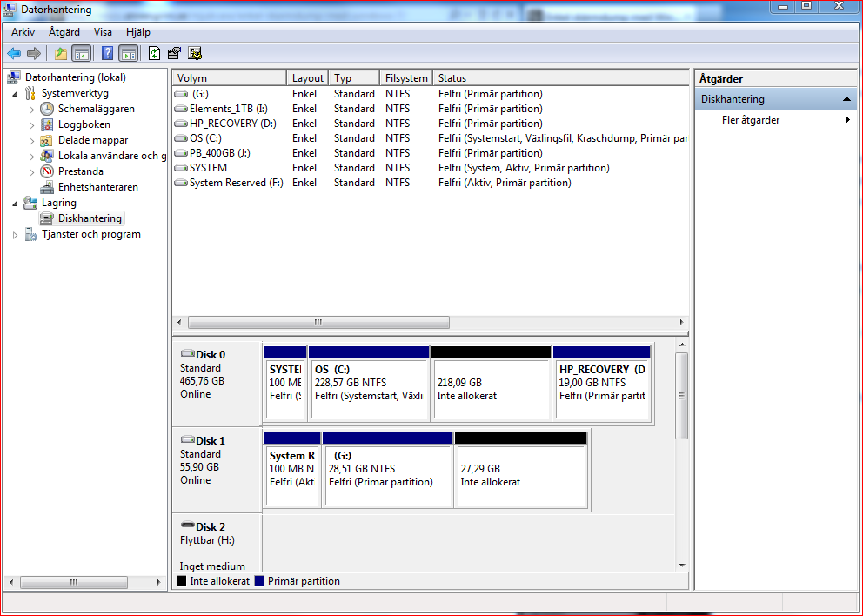Select the Disk 1 label block
The height and width of the screenshot is (616, 863).
tap(217, 470)
